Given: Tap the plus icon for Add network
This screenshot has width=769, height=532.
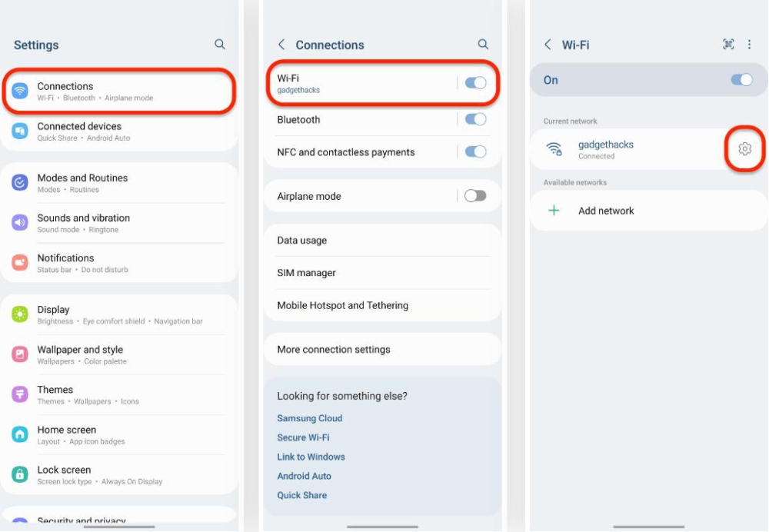Looking at the screenshot, I should pyautogui.click(x=554, y=211).
